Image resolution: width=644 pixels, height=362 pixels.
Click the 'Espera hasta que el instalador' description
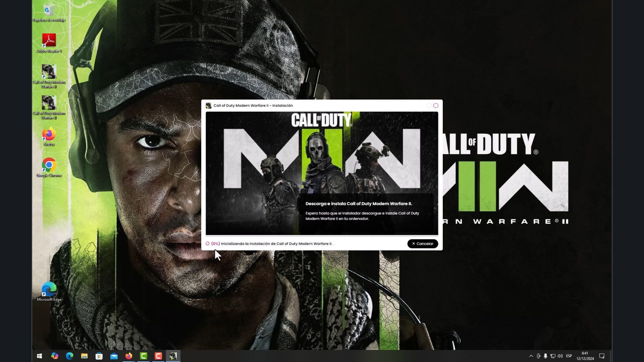[x=362, y=216]
